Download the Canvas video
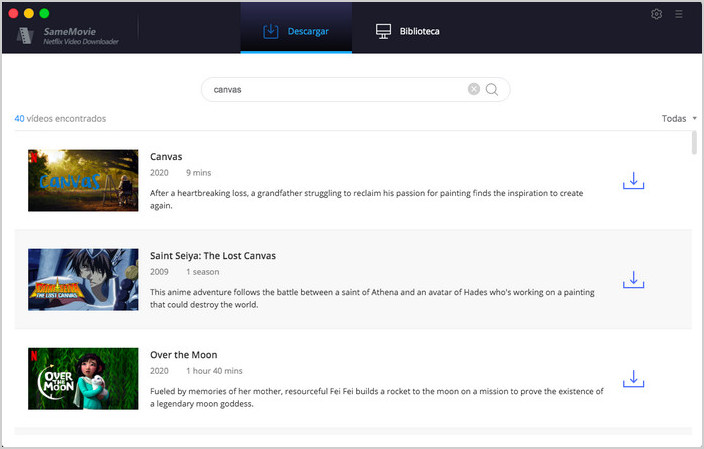704x449 pixels. pos(634,180)
